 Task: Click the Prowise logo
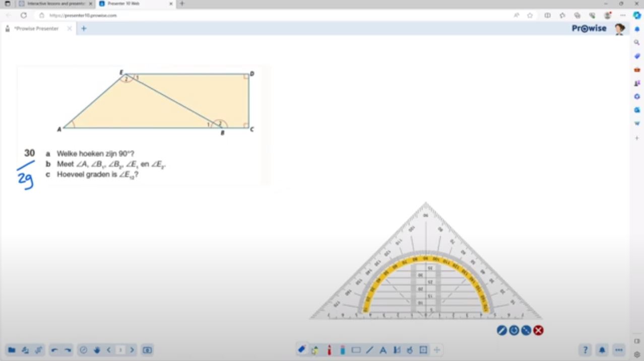[x=589, y=29]
